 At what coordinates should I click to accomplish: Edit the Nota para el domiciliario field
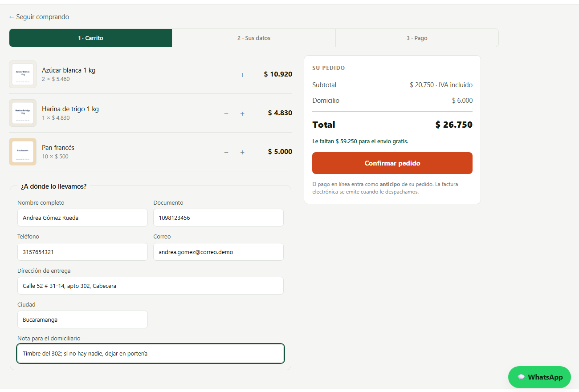point(151,354)
